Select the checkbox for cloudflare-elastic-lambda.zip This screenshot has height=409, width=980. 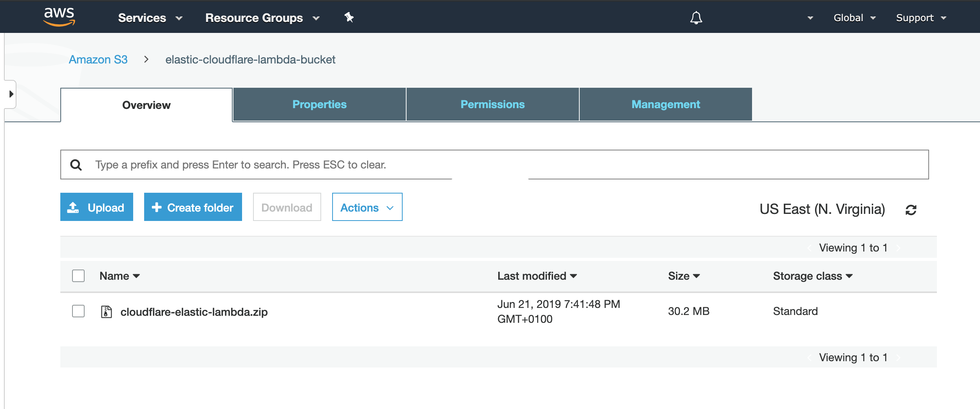click(x=78, y=311)
